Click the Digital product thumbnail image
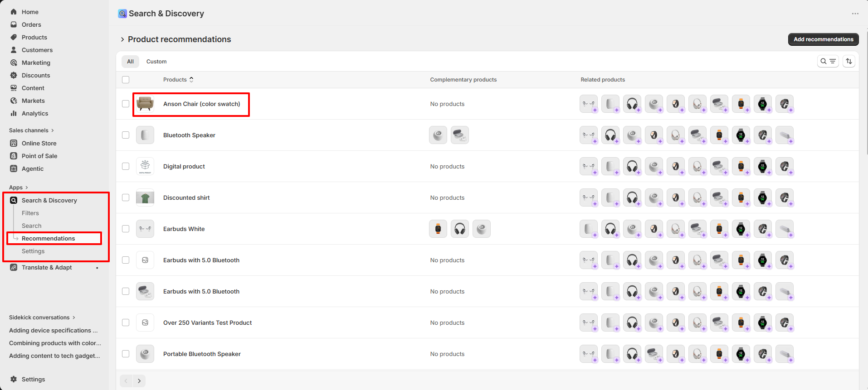This screenshot has height=390, width=868. click(x=145, y=166)
